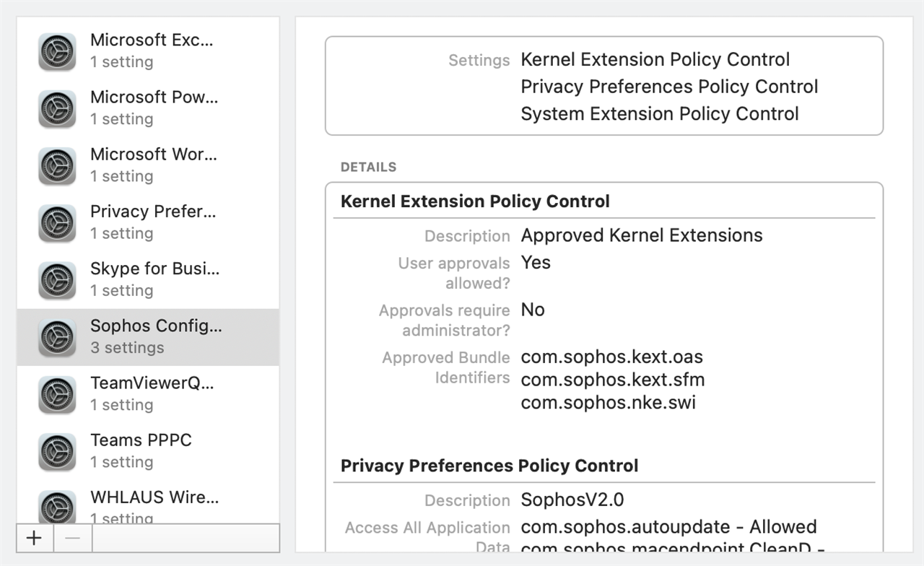The image size is (924, 566).
Task: Click the 'Access All Application Data' label
Action: point(427,538)
